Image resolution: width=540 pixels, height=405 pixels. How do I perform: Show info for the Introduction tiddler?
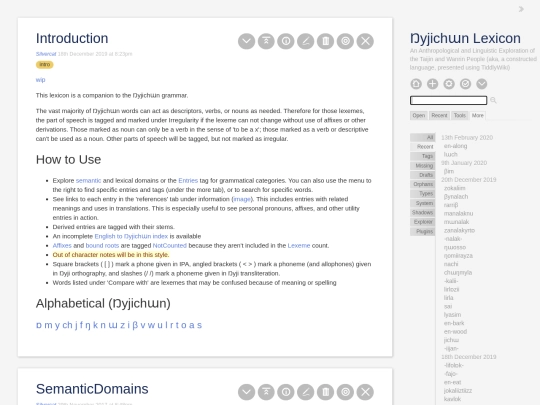tap(286, 41)
